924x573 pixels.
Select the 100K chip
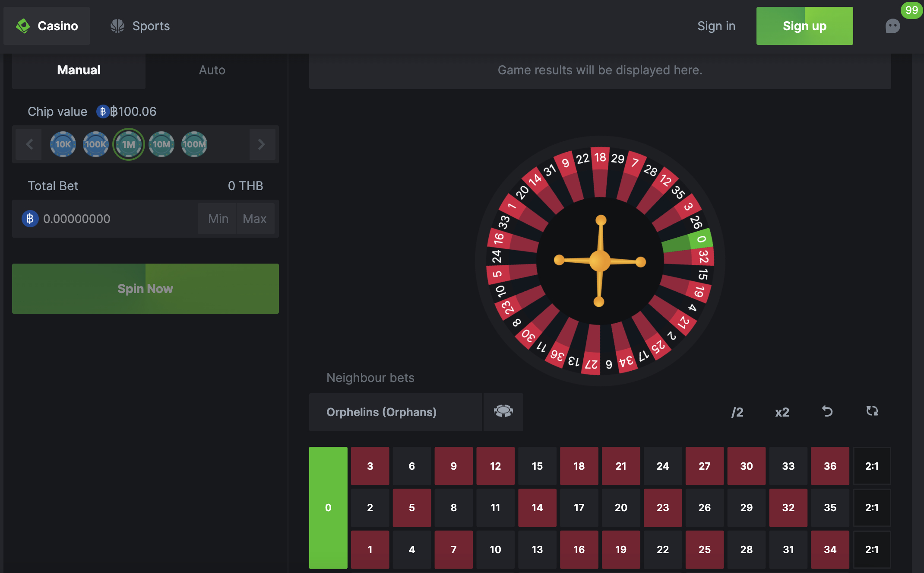click(x=96, y=144)
